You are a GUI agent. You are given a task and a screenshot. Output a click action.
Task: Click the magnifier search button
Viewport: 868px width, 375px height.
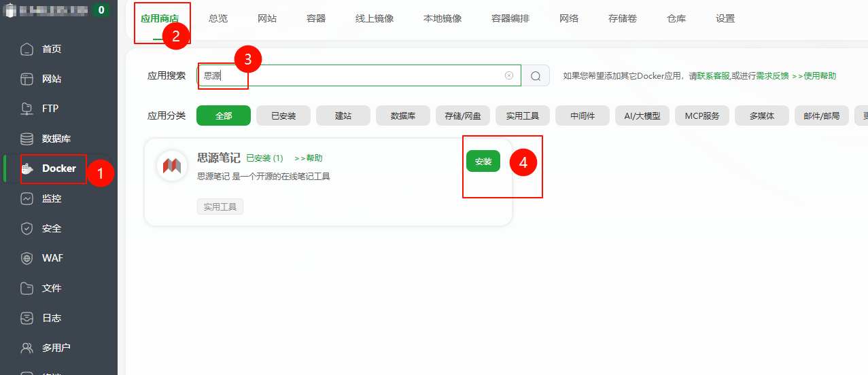pyautogui.click(x=536, y=75)
